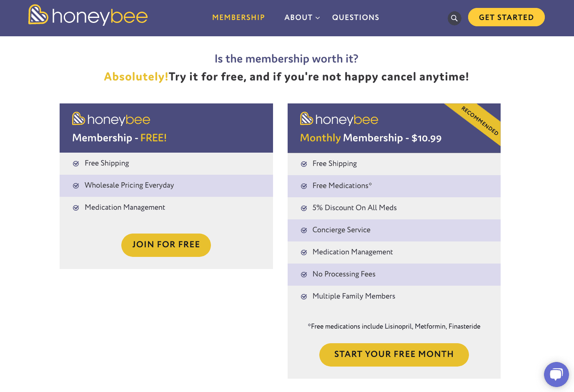Viewport: 574px width, 392px height.
Task: Click the free medications footnote text
Action: point(394,327)
